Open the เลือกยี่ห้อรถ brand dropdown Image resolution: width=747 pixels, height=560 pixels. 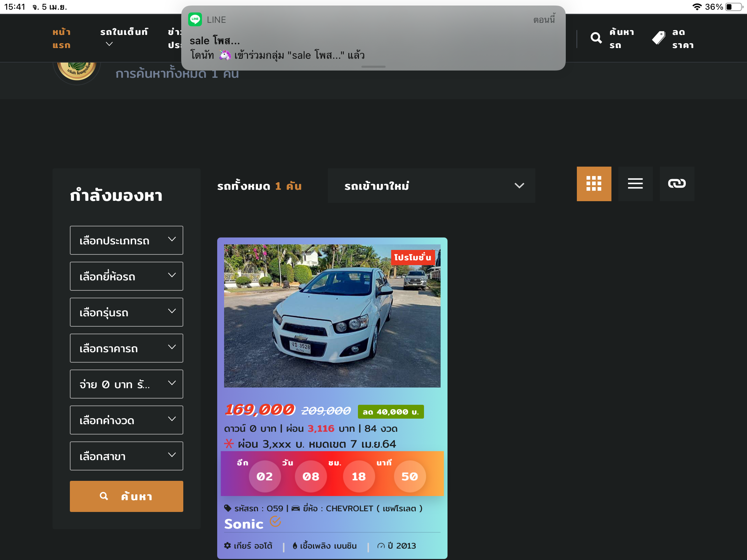[x=126, y=276]
